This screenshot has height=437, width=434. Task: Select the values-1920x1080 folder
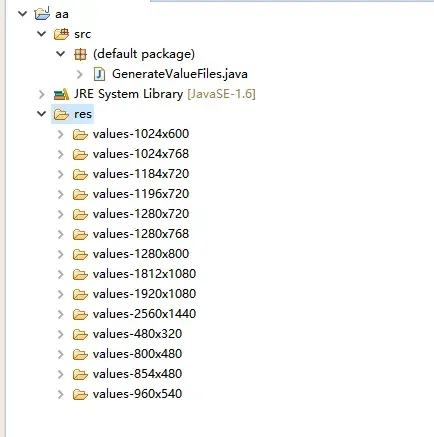pos(144,294)
